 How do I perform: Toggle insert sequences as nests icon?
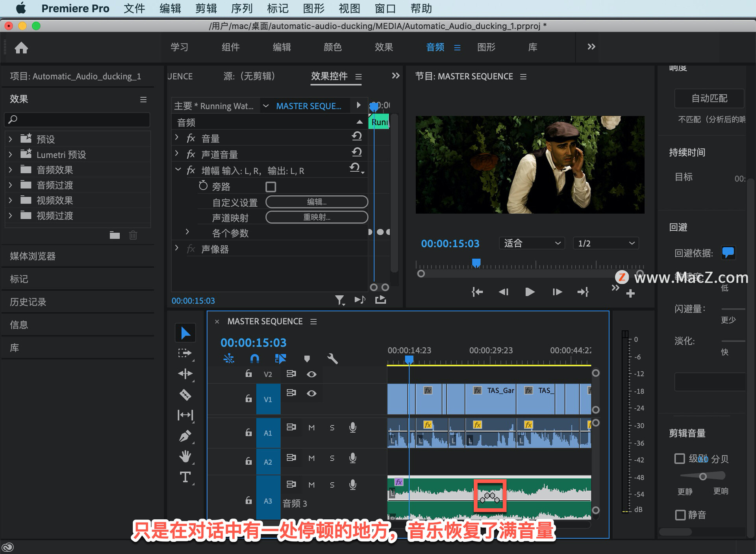[x=229, y=359]
